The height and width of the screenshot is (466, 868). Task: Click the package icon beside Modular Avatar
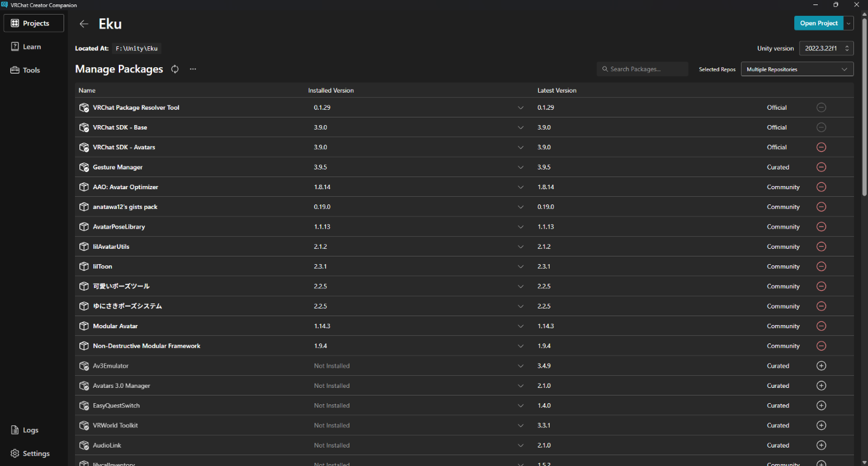click(84, 326)
